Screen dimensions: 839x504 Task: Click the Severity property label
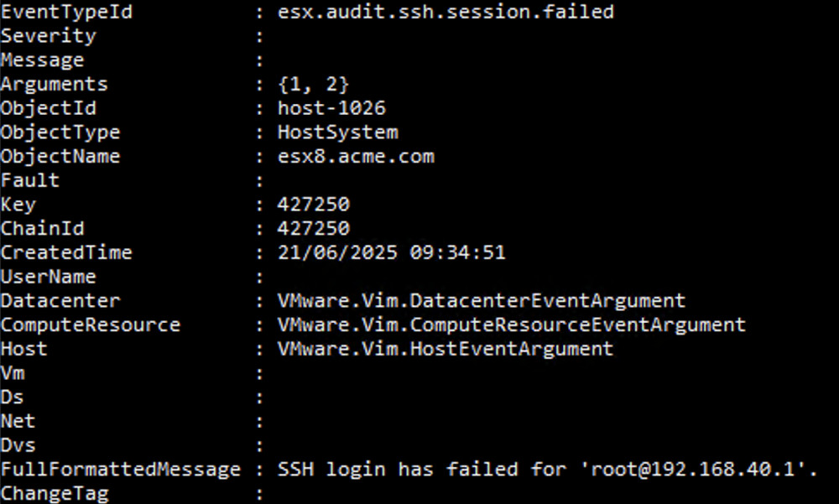pyautogui.click(x=48, y=36)
